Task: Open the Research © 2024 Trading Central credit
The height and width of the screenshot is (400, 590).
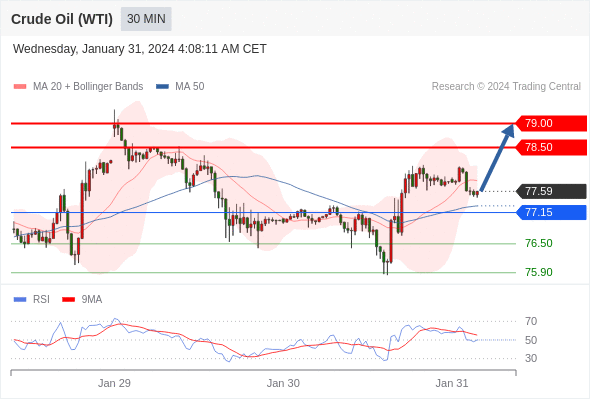Action: tap(506, 87)
